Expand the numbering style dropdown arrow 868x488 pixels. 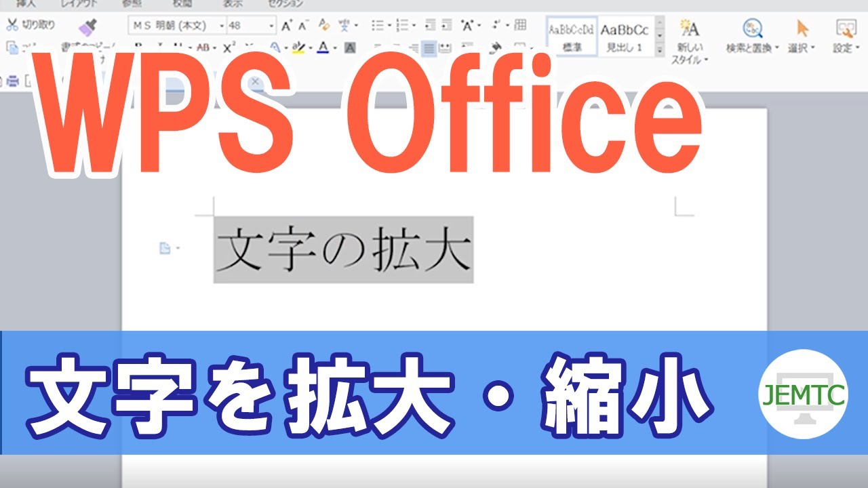pos(414,25)
